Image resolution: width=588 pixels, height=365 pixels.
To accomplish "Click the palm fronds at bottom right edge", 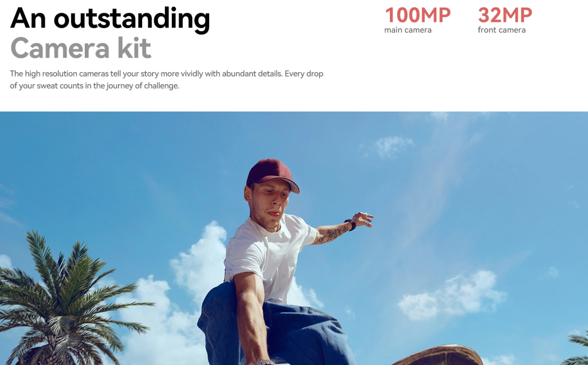I will [x=576, y=348].
